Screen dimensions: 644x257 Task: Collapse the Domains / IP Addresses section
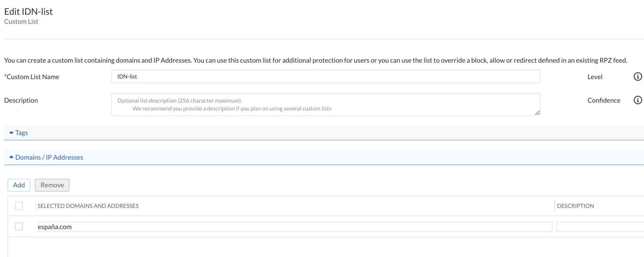pos(49,157)
